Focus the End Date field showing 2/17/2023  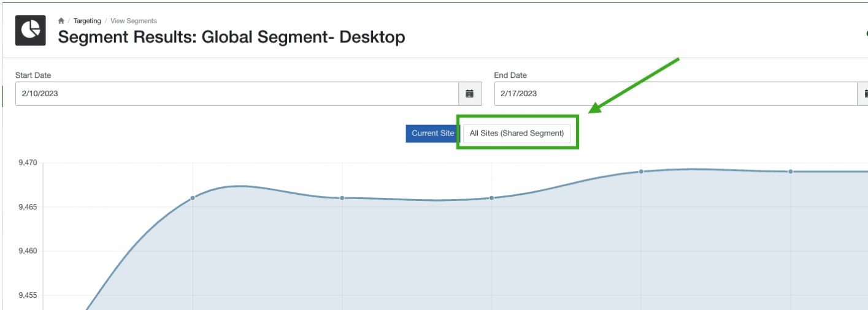675,94
